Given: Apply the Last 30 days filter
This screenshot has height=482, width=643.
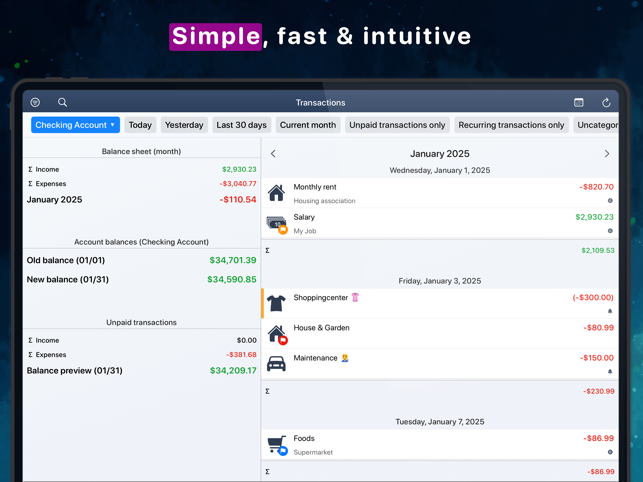Looking at the screenshot, I should tap(242, 125).
